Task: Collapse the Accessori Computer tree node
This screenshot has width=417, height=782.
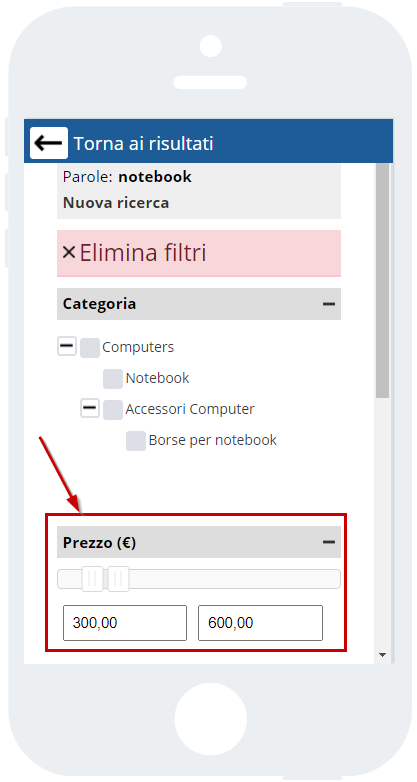Action: coord(90,408)
